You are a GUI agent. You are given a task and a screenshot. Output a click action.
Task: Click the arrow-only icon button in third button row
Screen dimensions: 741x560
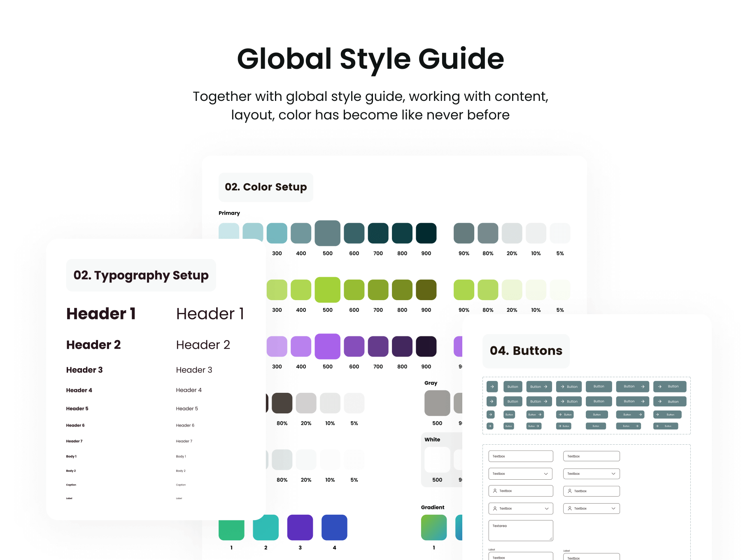tap(490, 415)
